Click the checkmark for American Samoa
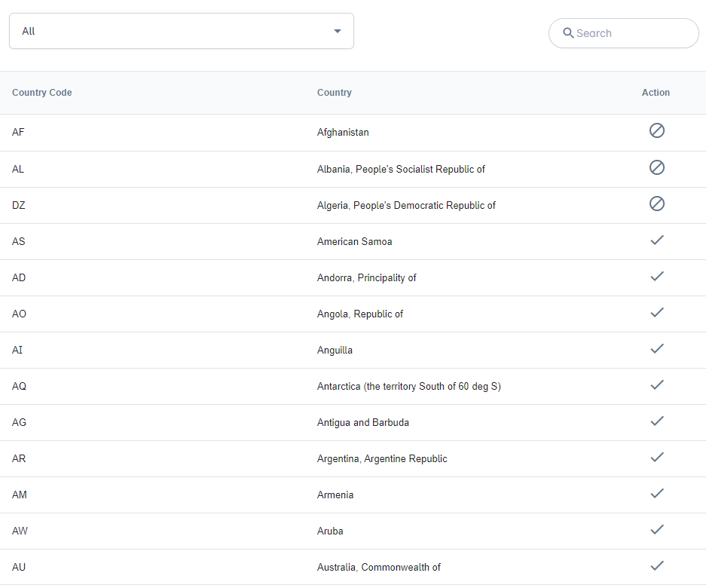Image resolution: width=706 pixels, height=588 pixels. tap(657, 240)
